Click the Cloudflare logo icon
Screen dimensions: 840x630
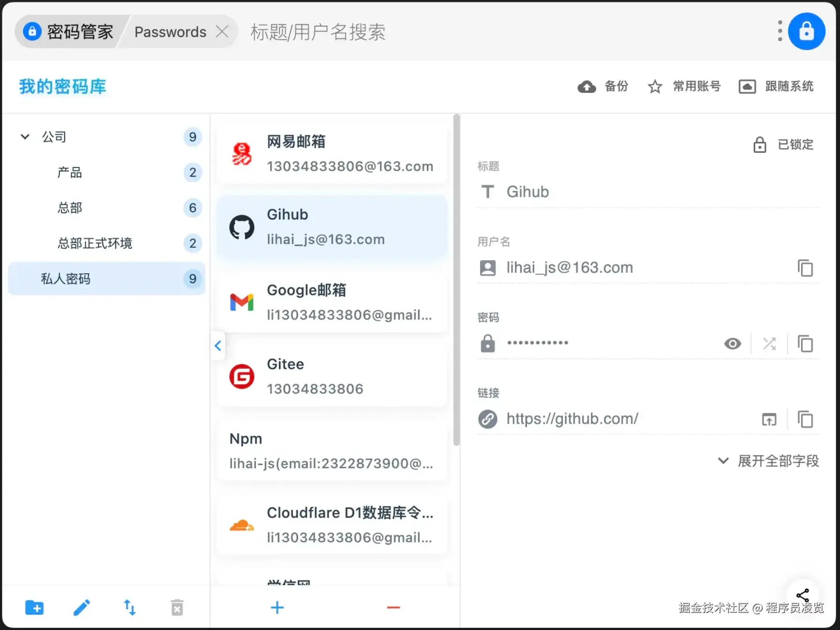click(242, 525)
